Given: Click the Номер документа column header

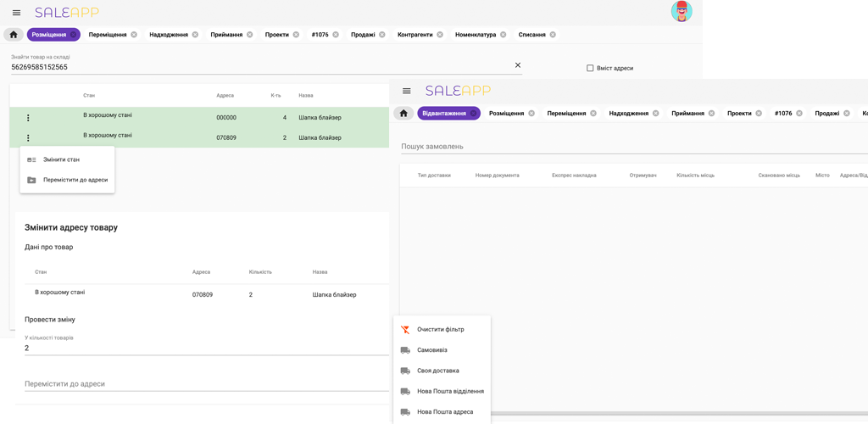Looking at the screenshot, I should tap(497, 176).
